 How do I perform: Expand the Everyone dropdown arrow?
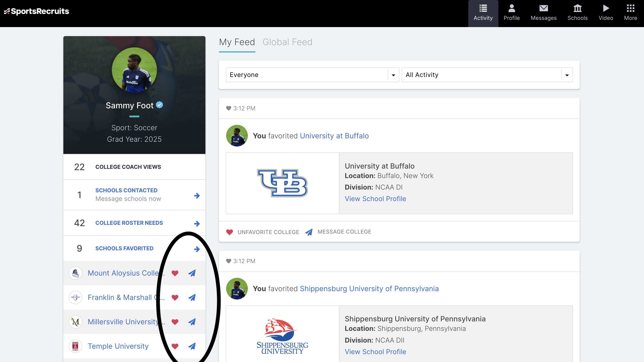393,75
